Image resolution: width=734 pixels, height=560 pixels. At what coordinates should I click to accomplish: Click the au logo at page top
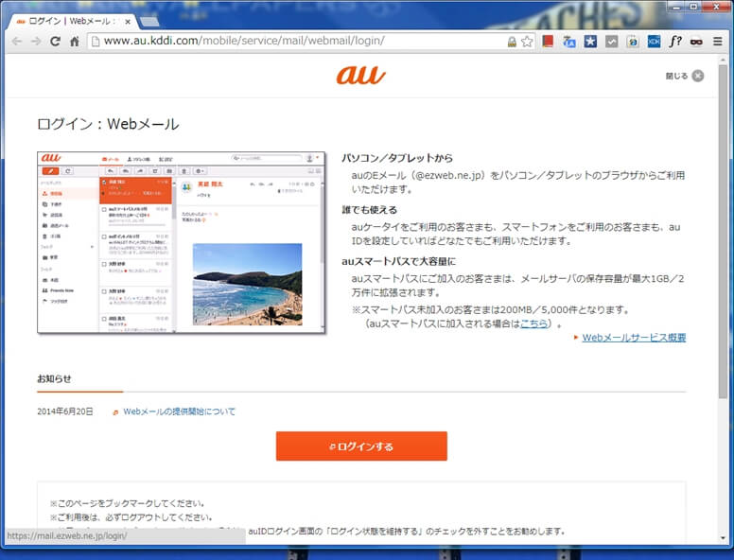click(360, 76)
